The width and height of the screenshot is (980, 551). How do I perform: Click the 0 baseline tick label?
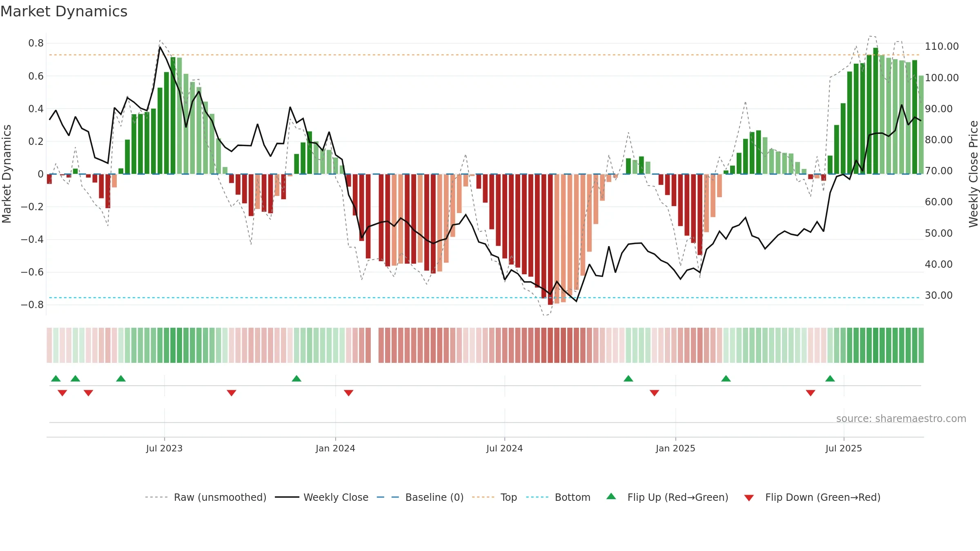[x=40, y=174]
